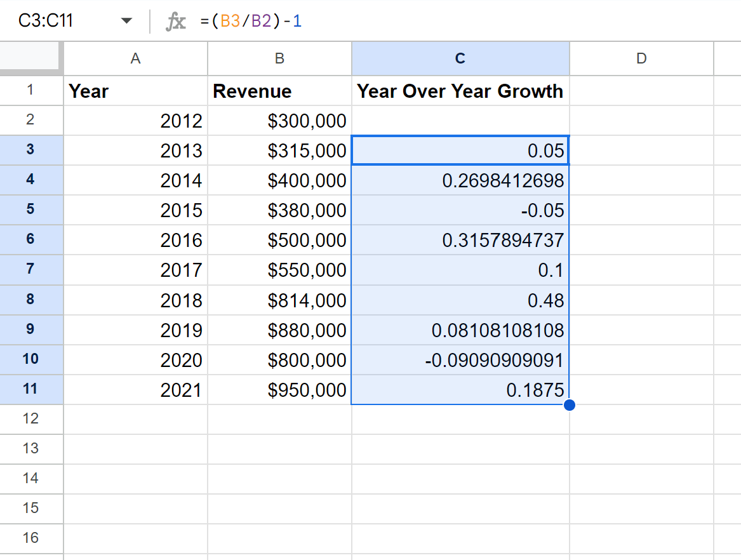Image resolution: width=741 pixels, height=560 pixels.
Task: Click the blue fill handle on the selection
Action: [x=570, y=404]
